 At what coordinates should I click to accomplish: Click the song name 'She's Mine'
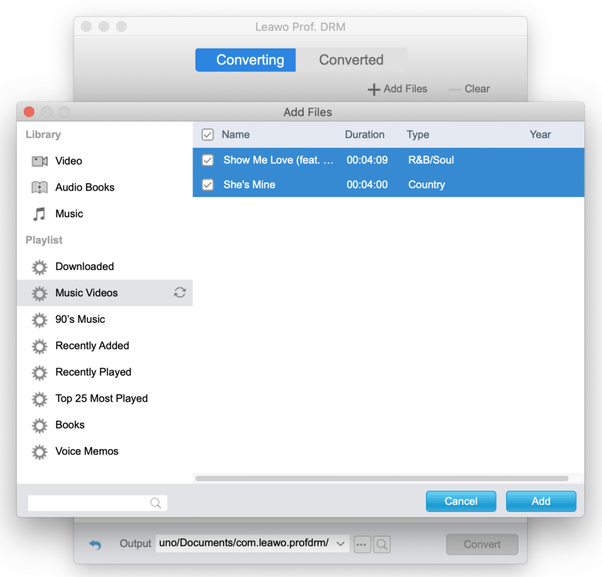click(249, 185)
